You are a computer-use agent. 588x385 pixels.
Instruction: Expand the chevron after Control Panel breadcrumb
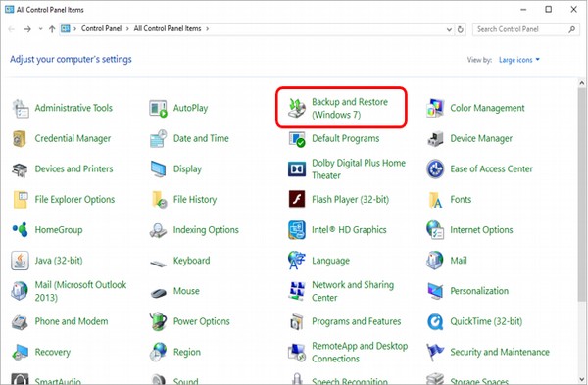[127, 28]
